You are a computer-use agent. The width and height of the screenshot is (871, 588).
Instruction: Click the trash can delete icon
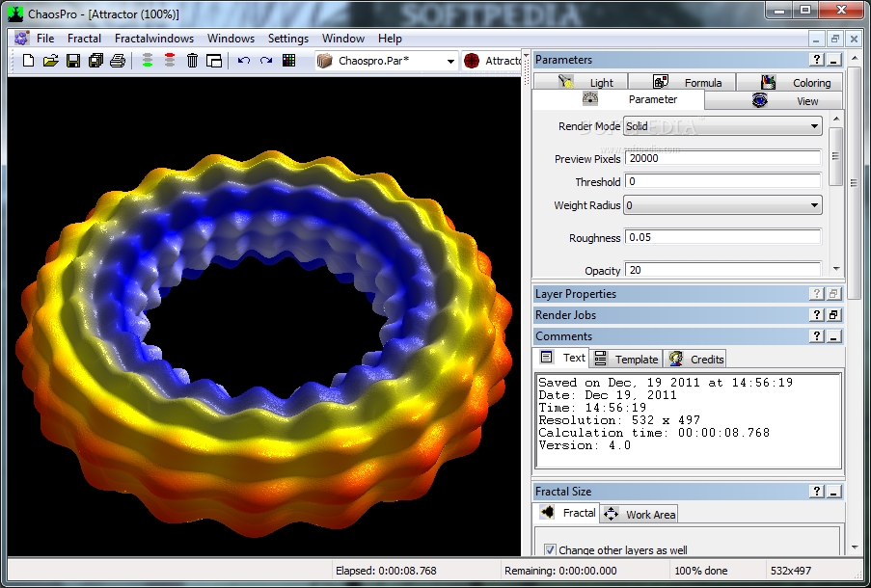point(192,61)
